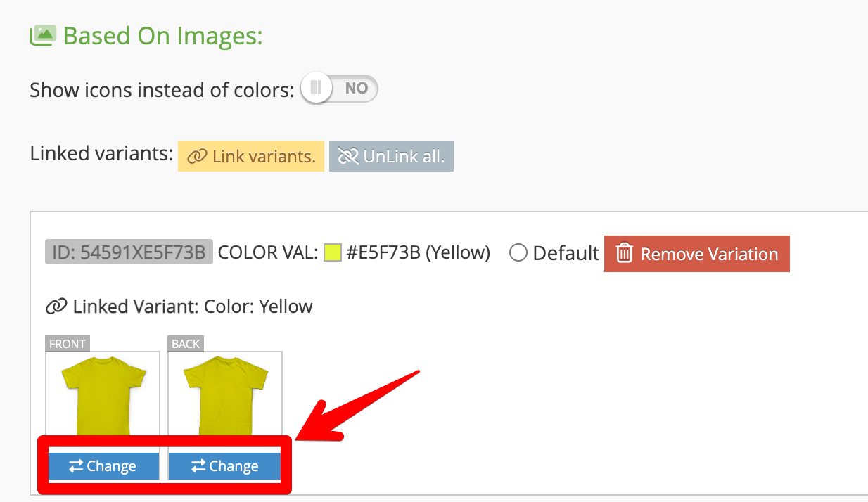The image size is (868, 502).
Task: Click the red Remove Variation button
Action: (697, 254)
